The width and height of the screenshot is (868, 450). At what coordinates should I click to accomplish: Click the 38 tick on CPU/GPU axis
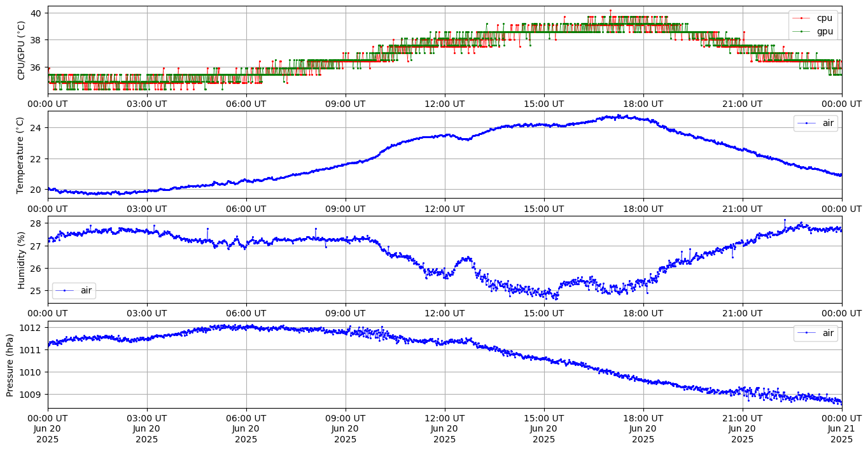click(36, 40)
